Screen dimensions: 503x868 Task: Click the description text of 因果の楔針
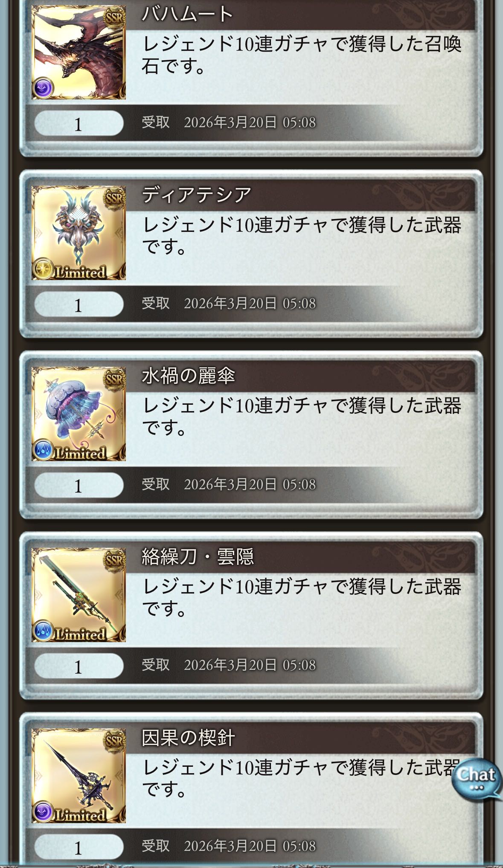pyautogui.click(x=301, y=778)
